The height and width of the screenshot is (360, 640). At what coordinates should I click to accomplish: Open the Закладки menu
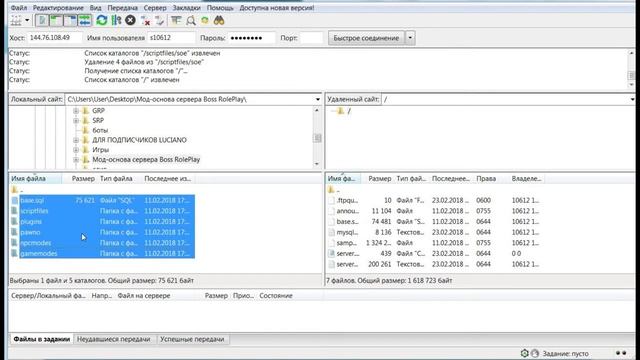187,8
